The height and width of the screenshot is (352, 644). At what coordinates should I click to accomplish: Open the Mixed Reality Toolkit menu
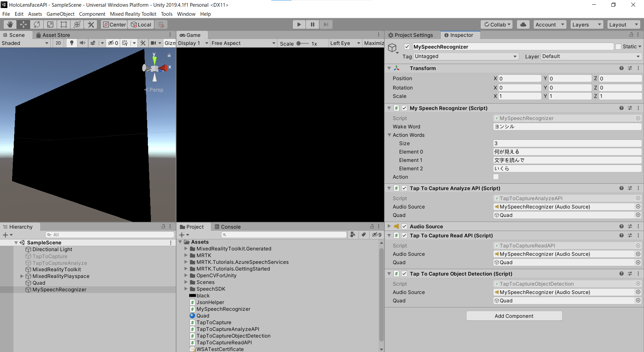pyautogui.click(x=133, y=14)
